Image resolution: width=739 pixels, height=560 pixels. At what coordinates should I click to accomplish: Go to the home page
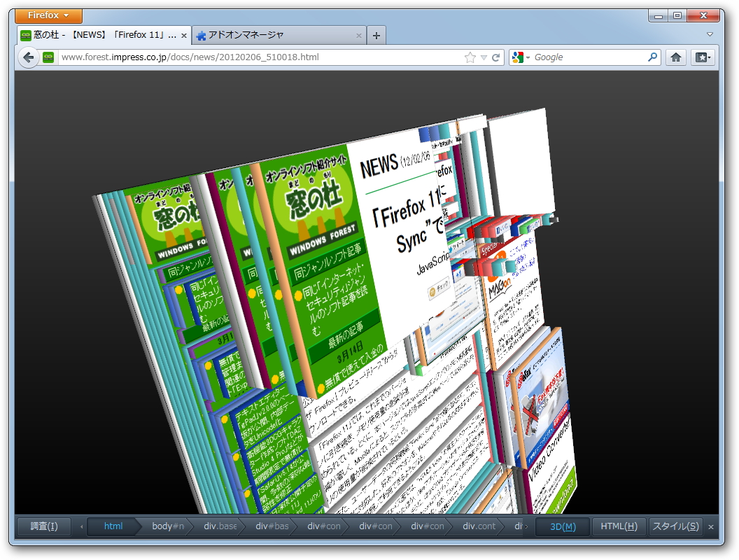[676, 57]
